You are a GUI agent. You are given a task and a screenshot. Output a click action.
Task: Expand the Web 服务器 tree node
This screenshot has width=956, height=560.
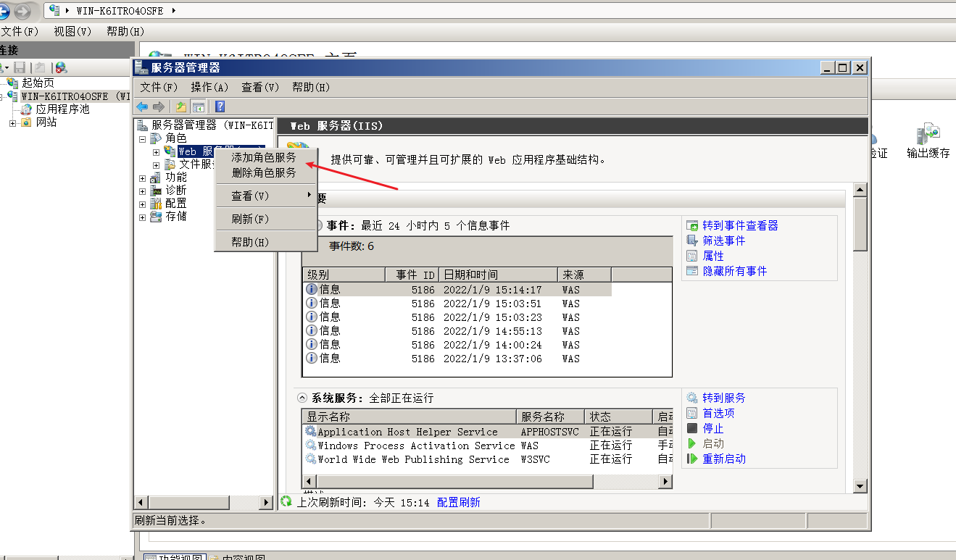click(156, 152)
